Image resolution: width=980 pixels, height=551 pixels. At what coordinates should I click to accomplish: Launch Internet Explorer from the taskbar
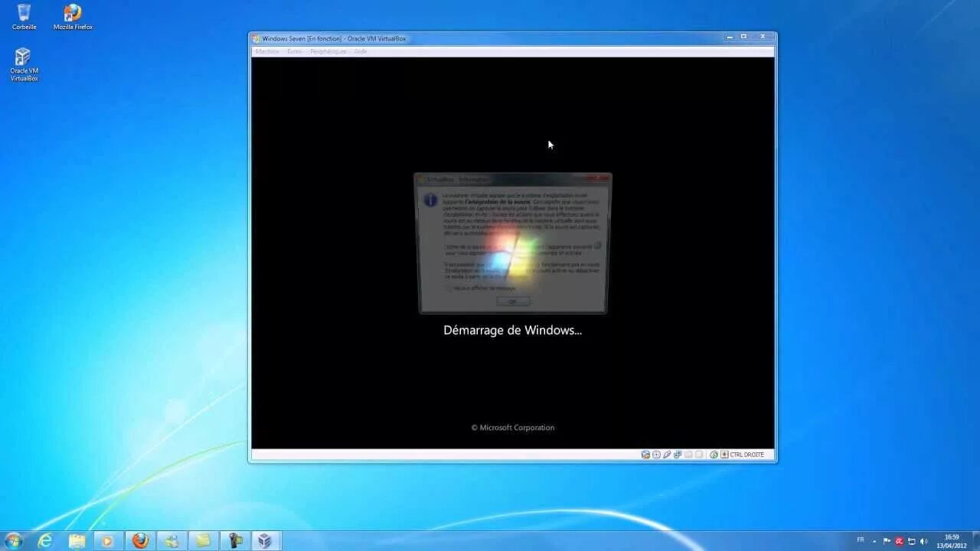tap(45, 541)
